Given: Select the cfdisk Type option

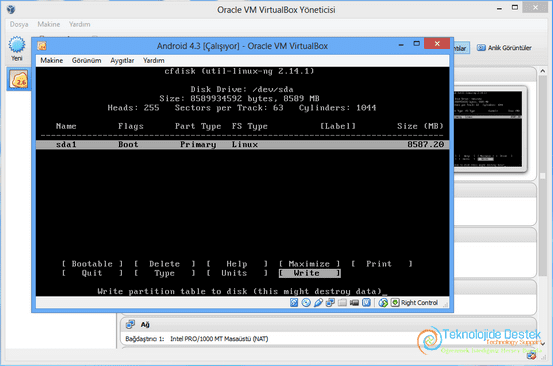Looking at the screenshot, I should coord(164,273).
